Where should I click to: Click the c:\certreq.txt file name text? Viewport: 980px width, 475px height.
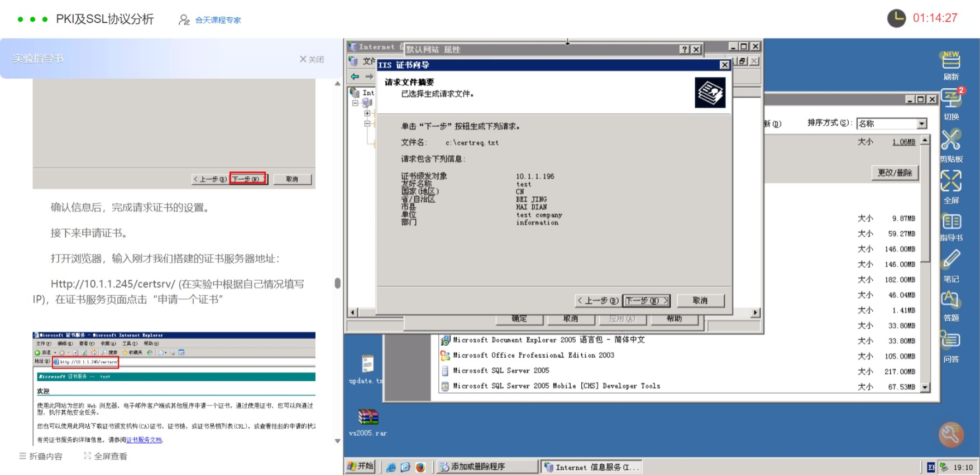472,143
